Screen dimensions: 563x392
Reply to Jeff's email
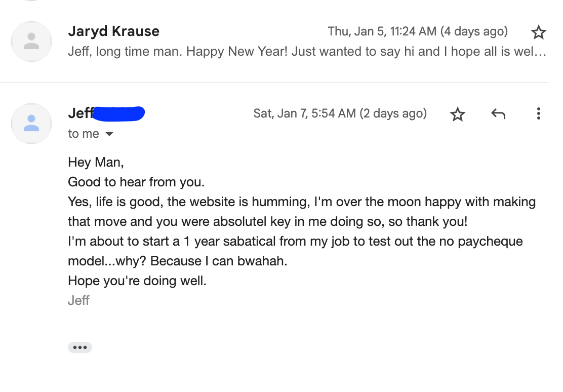click(x=498, y=114)
